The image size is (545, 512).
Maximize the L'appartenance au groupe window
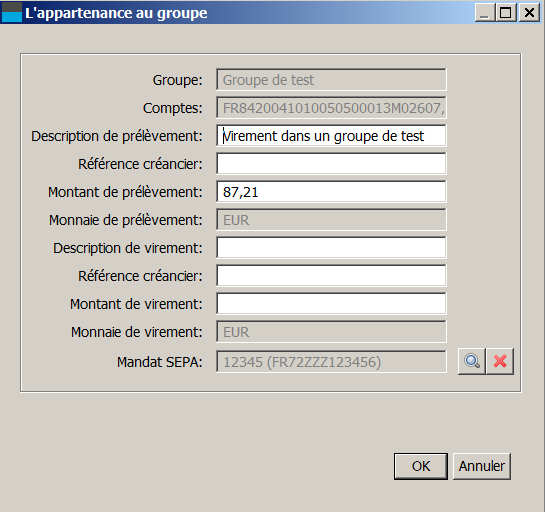pos(505,13)
